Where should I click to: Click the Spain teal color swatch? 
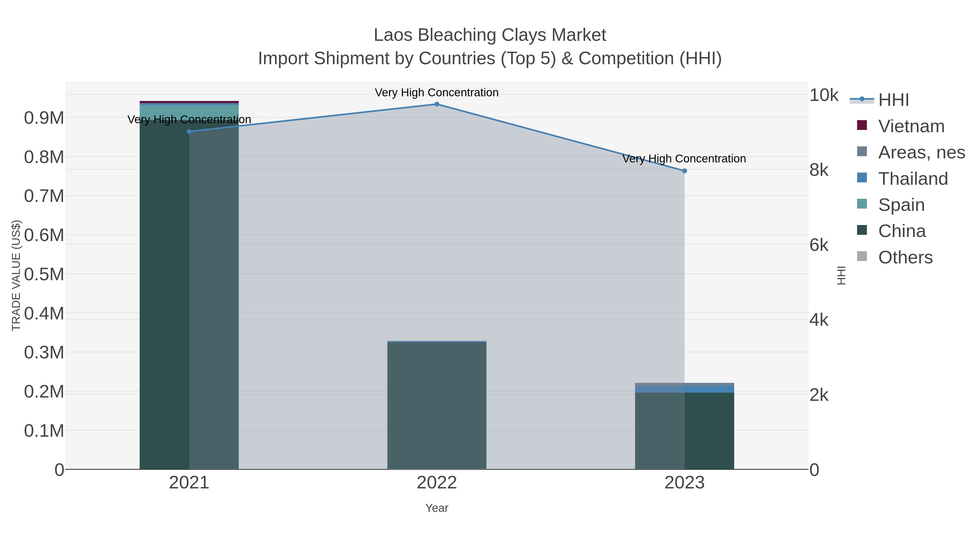(x=862, y=204)
